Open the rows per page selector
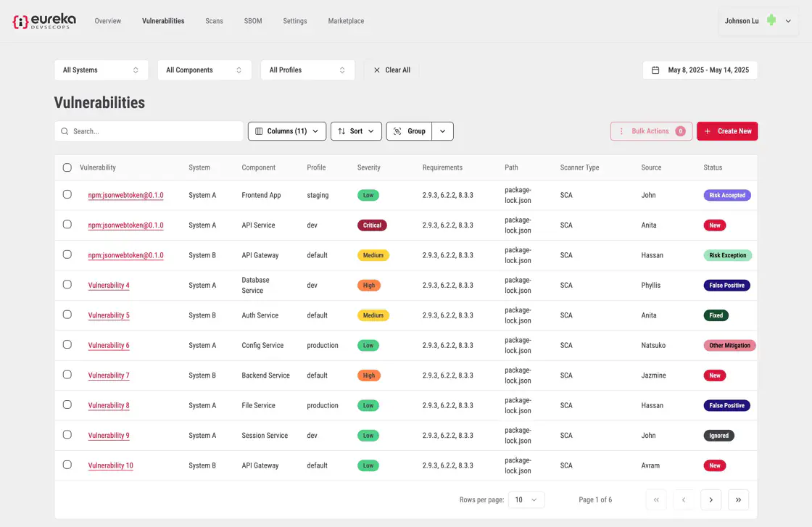Image resolution: width=812 pixels, height=527 pixels. [x=526, y=499]
